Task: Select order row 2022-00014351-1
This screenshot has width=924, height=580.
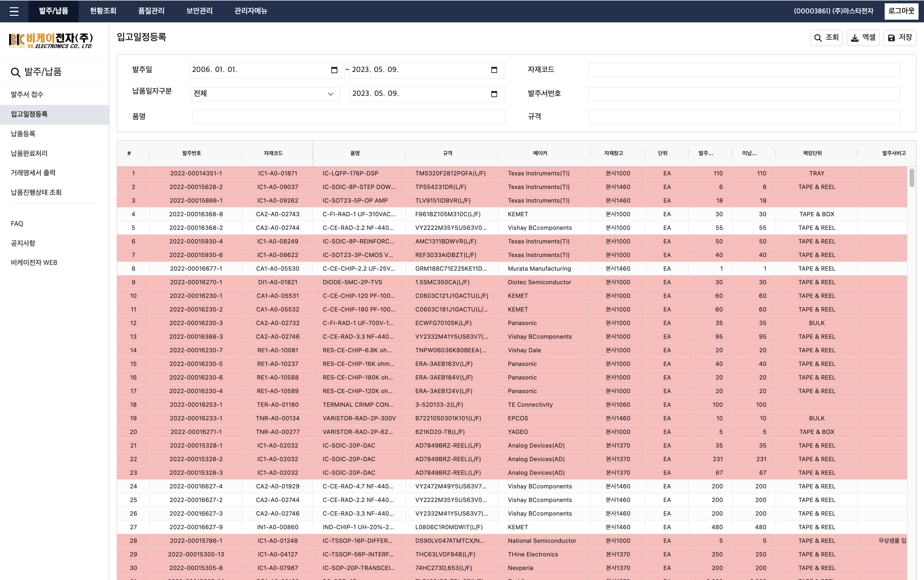Action: click(512, 173)
